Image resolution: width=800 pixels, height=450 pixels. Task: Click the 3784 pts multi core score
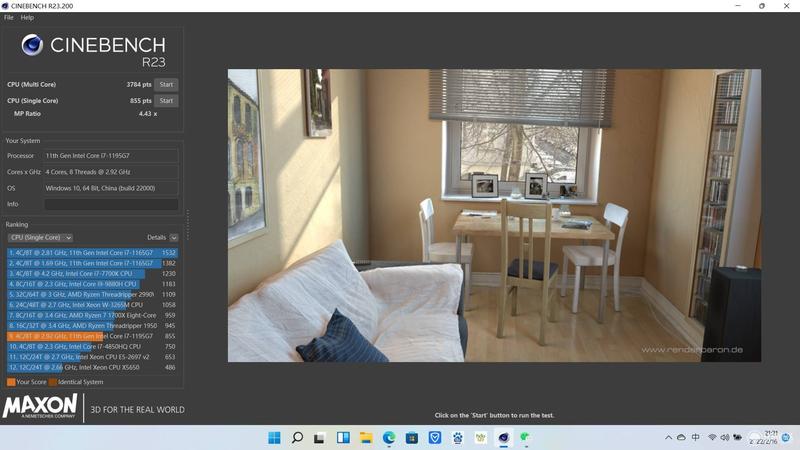139,85
